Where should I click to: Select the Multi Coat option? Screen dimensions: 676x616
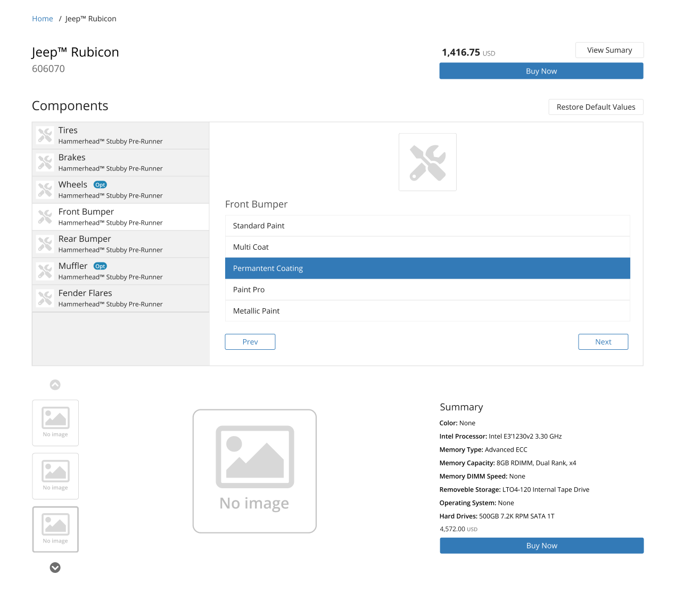[427, 247]
